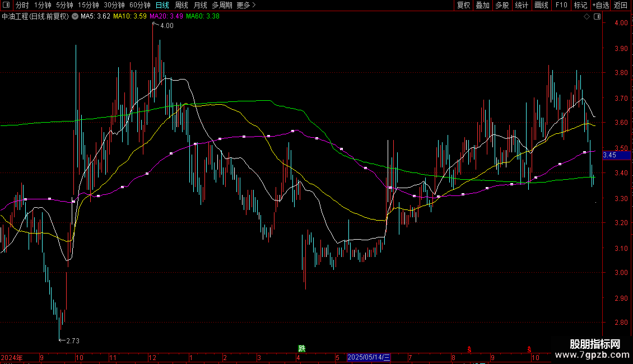Select the 日线 daily chart tab
The height and width of the screenshot is (364, 633).
point(162,5)
